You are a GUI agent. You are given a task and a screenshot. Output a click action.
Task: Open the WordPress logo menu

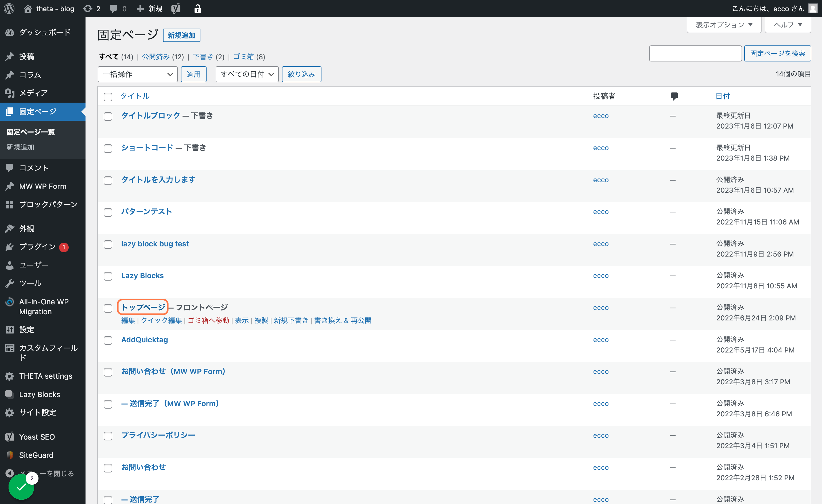pyautogui.click(x=9, y=8)
